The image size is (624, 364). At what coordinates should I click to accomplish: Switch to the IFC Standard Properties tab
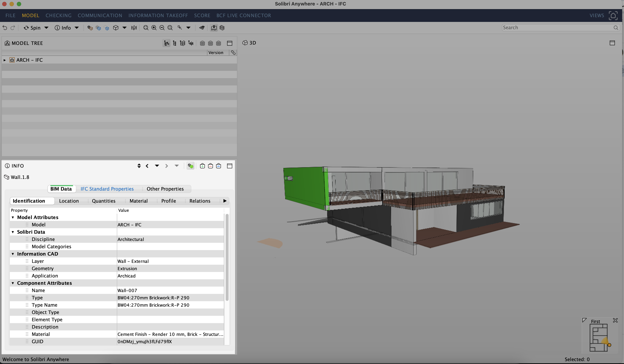(107, 189)
